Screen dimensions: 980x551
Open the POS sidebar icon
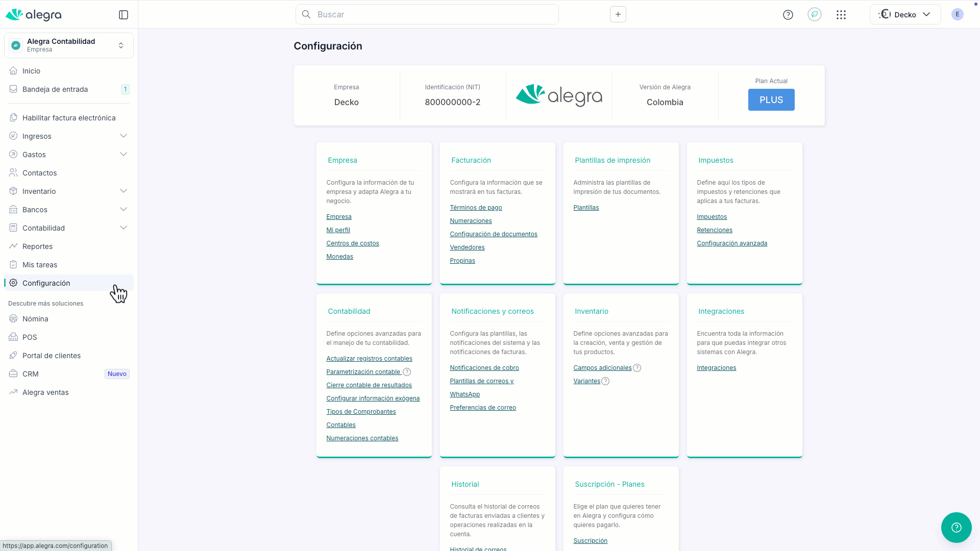tap(13, 337)
